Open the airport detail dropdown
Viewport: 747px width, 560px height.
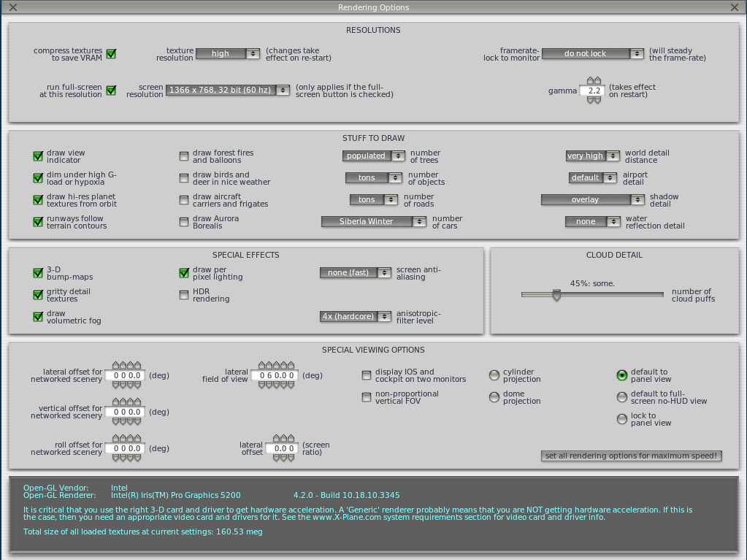tap(593, 177)
